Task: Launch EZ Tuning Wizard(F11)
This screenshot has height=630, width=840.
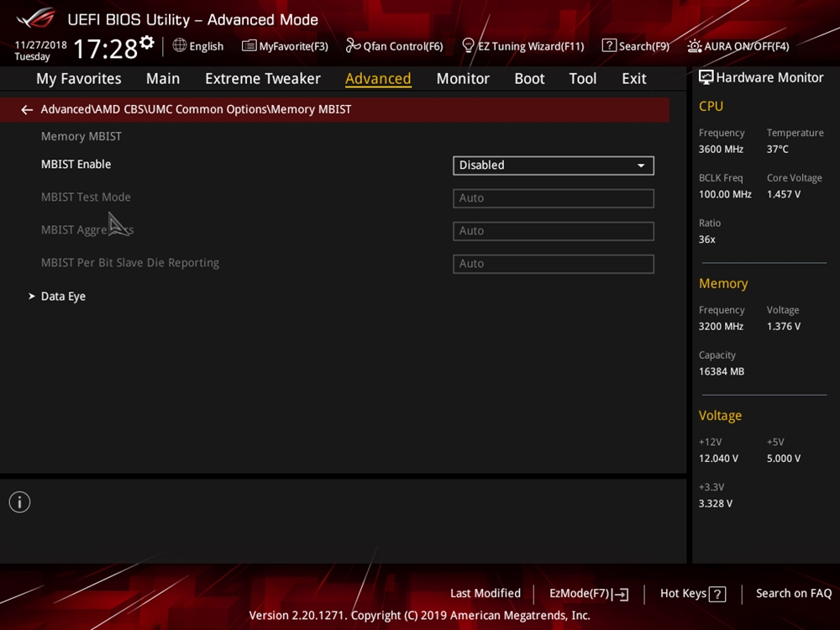Action: pyautogui.click(x=523, y=46)
